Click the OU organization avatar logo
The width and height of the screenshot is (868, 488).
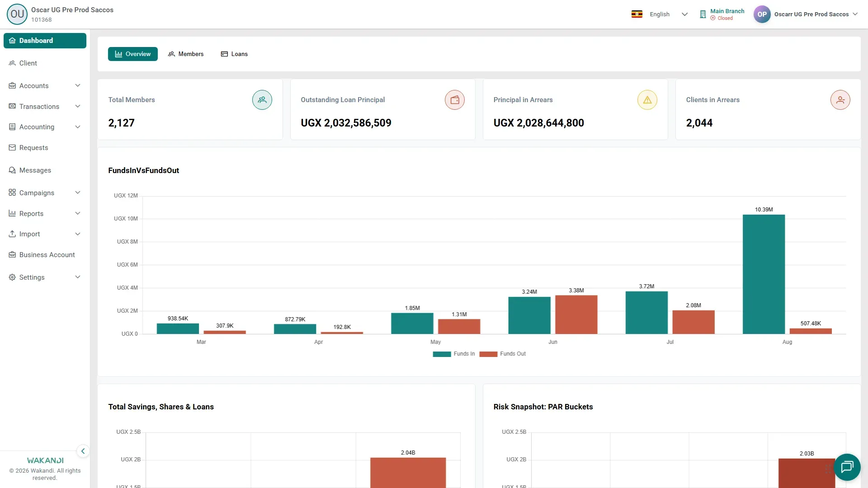(17, 14)
